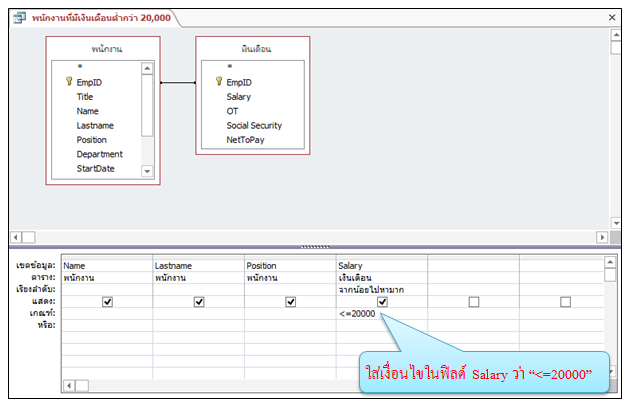Enable Show checkbox in sixth empty column

coord(566,302)
